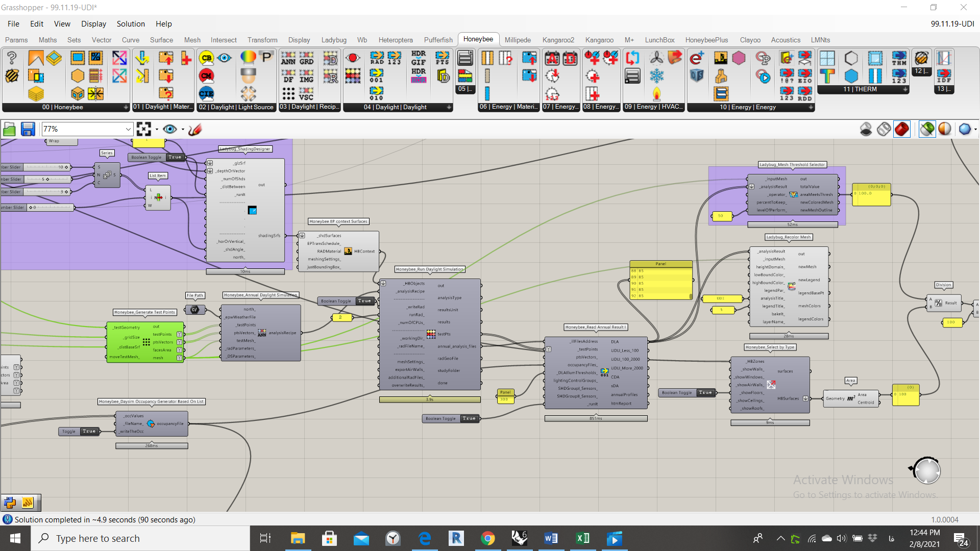Select the sketch pen tool icon
This screenshot has height=551, width=980.
pyautogui.click(x=195, y=130)
